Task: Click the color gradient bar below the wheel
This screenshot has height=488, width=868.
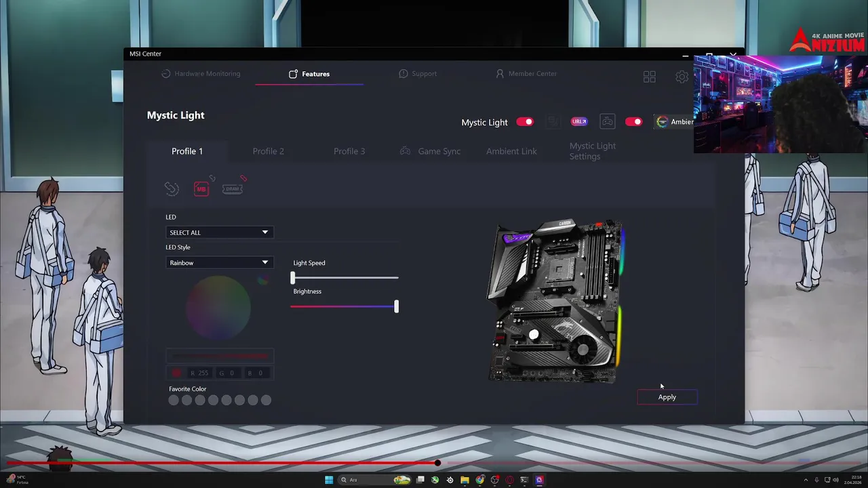Action: 220,356
